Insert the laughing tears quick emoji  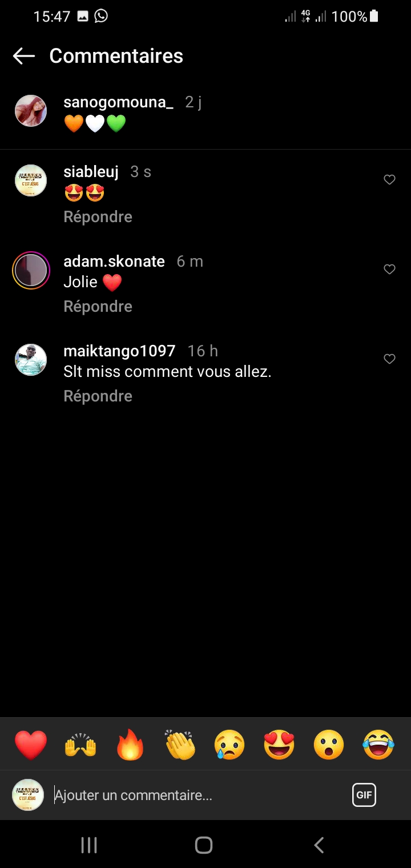click(x=378, y=745)
